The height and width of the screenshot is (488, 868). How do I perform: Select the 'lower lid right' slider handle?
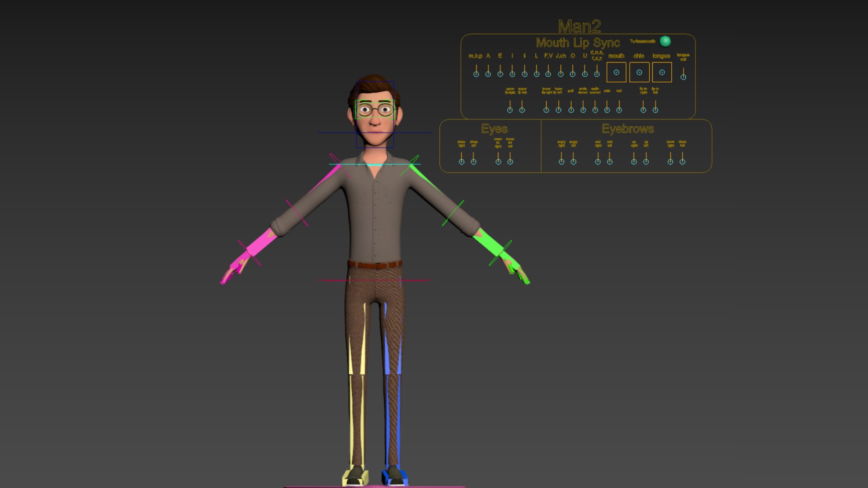click(498, 162)
